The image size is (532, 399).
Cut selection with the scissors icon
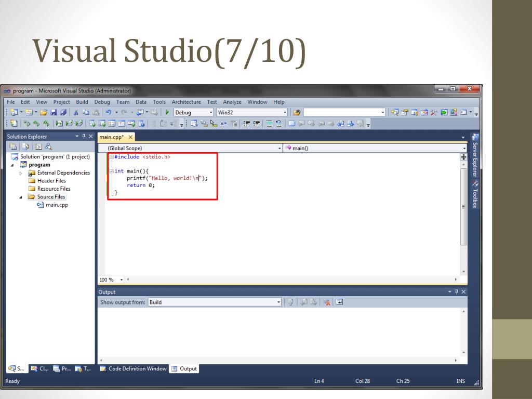[76, 112]
